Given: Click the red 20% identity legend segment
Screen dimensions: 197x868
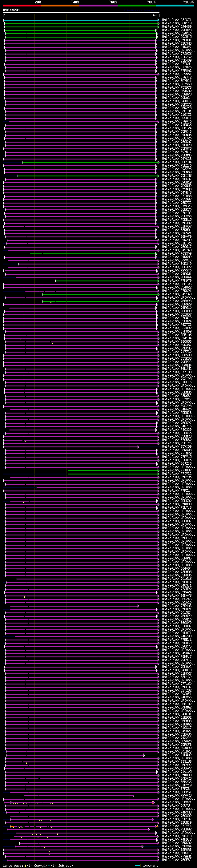Looking at the screenshot, I should pyautogui.click(x=22, y=6).
